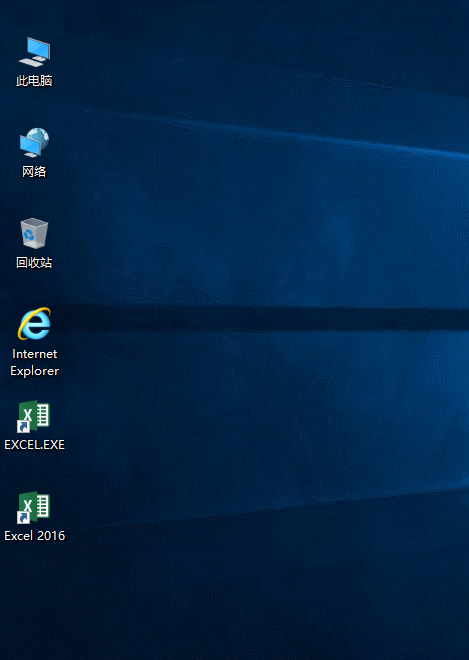Click the Internet Explorer label text
469x660 pixels.
tap(35, 362)
